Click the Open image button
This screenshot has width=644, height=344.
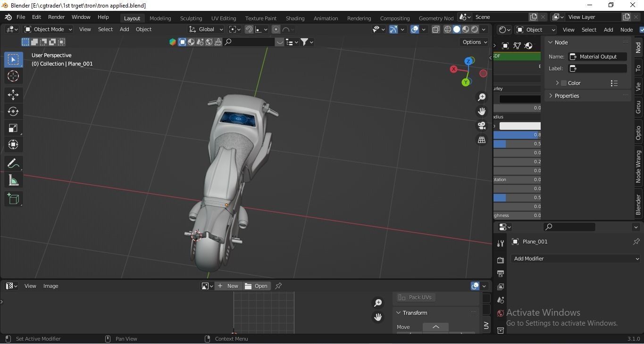tap(257, 286)
